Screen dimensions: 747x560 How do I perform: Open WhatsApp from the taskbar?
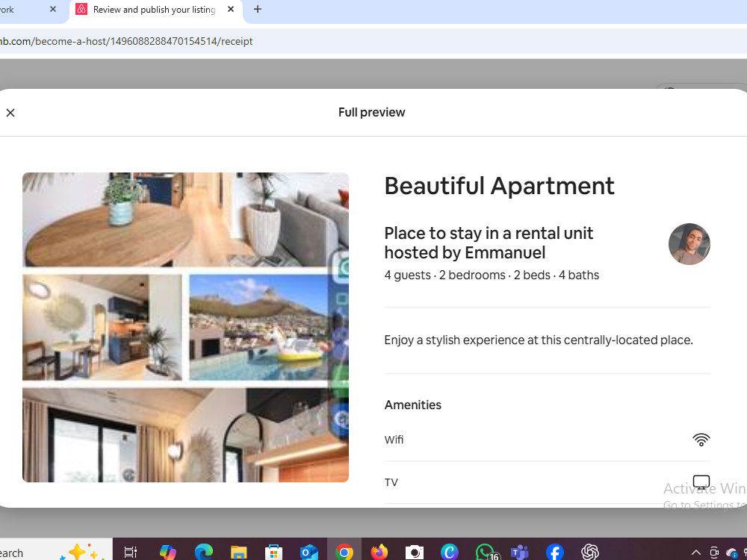(486, 552)
